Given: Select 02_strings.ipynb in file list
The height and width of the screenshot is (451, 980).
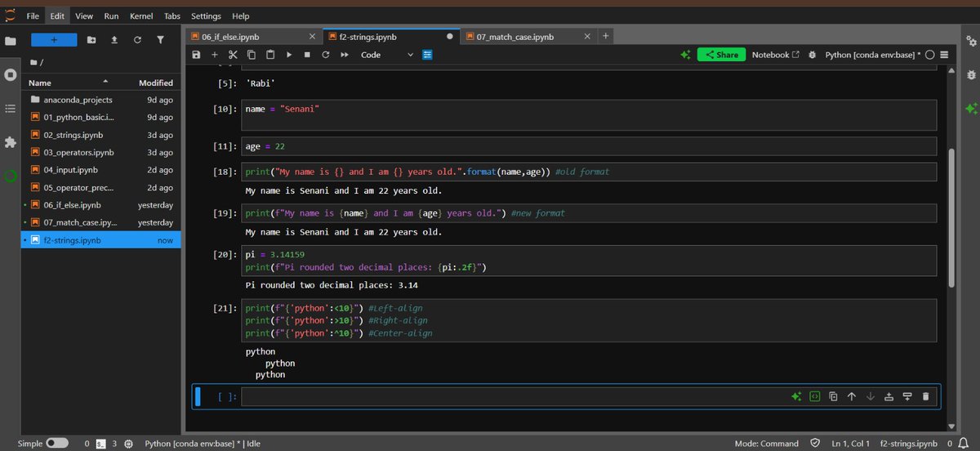Looking at the screenshot, I should pyautogui.click(x=101, y=135).
